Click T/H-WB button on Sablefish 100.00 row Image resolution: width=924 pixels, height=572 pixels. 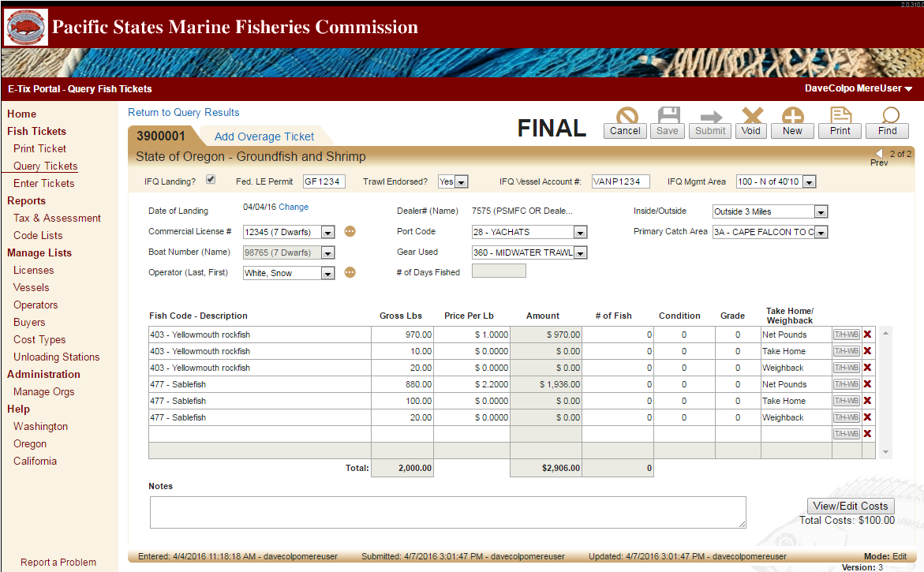click(846, 400)
